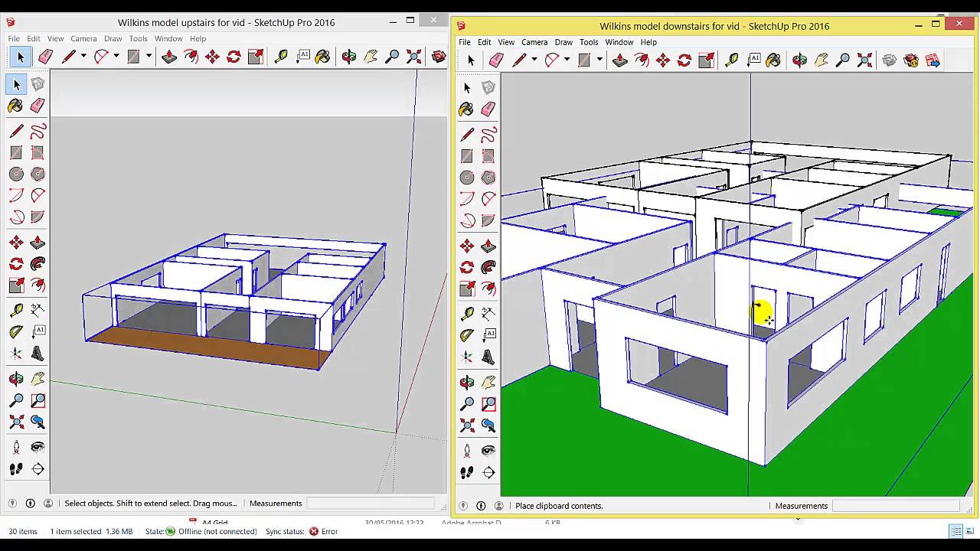Open Line tool dropdown arrow in downstairs window
This screenshot has width=980, height=551.
point(534,60)
